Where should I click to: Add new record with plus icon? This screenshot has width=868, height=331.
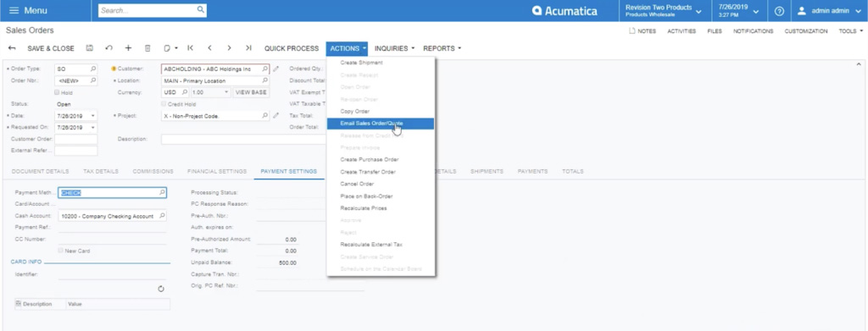pyautogui.click(x=128, y=48)
